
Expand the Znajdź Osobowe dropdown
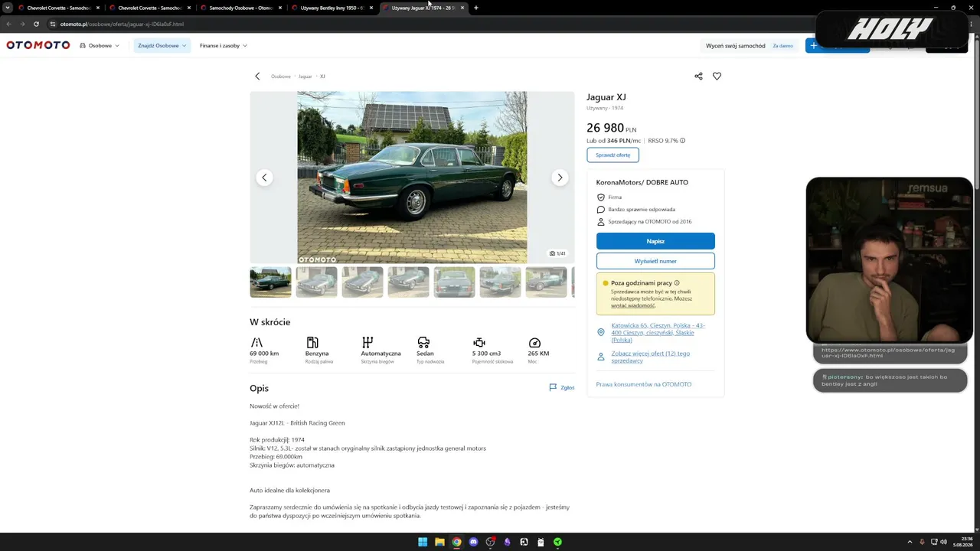[x=162, y=45]
